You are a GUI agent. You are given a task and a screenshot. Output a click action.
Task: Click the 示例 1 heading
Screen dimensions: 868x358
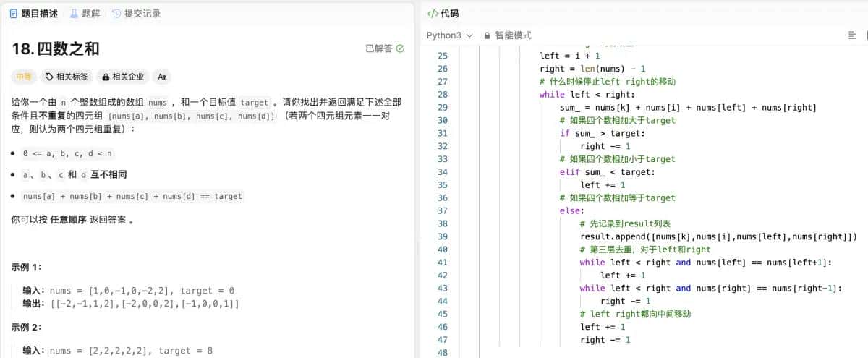[x=27, y=267]
